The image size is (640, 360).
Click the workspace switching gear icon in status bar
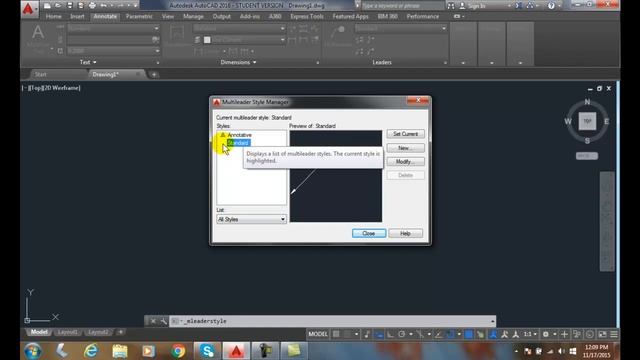(x=546, y=334)
